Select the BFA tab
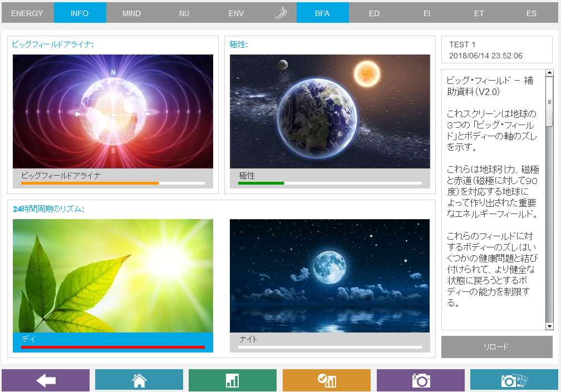The image size is (561, 392). click(x=322, y=13)
